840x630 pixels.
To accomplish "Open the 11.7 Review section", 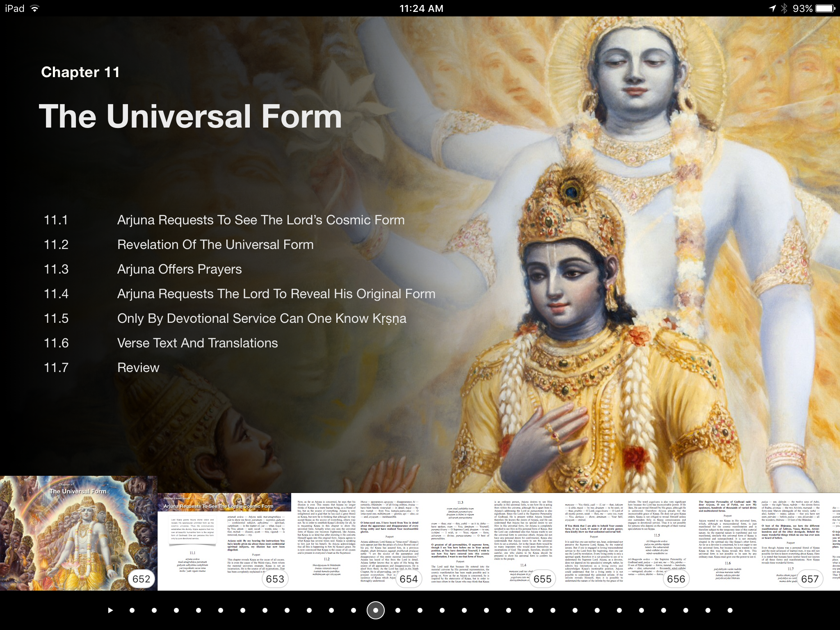I will (138, 368).
